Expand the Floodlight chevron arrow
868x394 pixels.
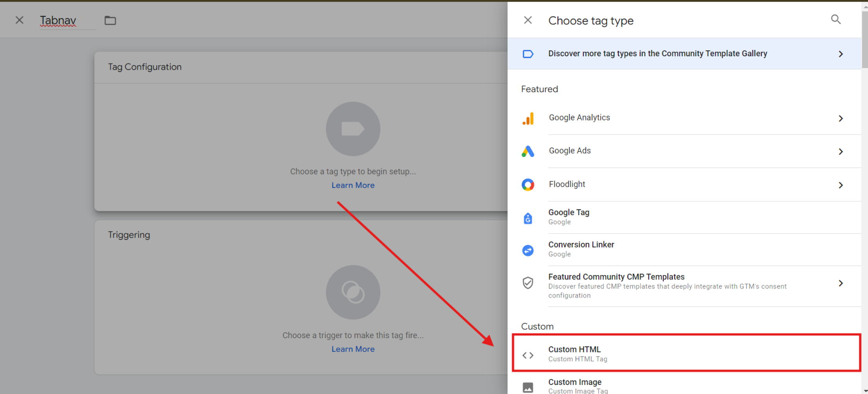coord(840,185)
